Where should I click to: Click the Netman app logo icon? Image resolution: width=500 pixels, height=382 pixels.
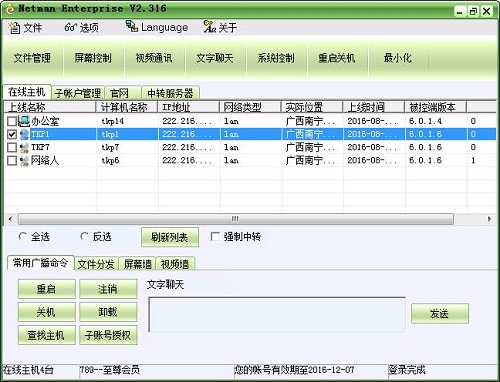point(9,8)
